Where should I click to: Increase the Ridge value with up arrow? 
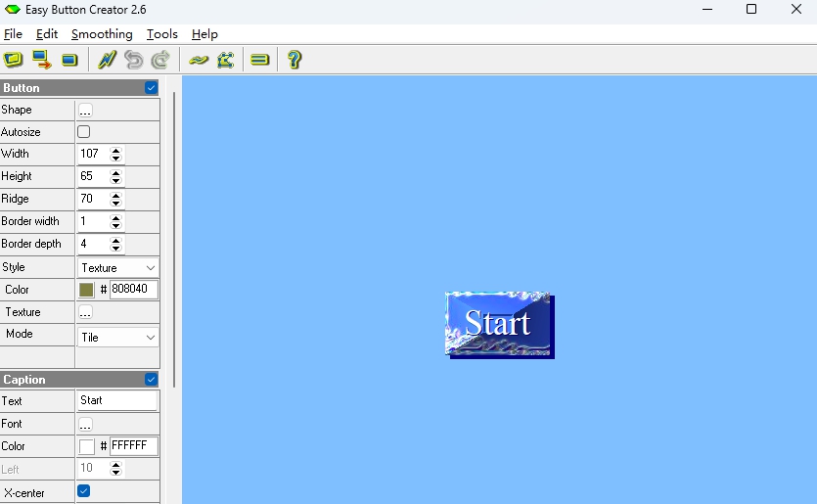(115, 196)
